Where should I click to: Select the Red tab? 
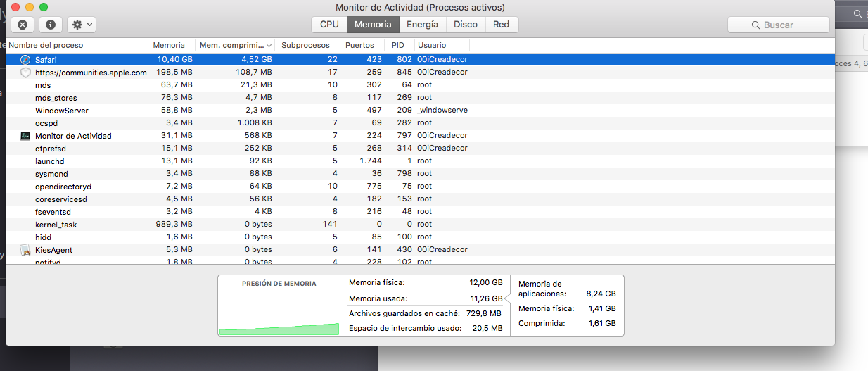501,25
